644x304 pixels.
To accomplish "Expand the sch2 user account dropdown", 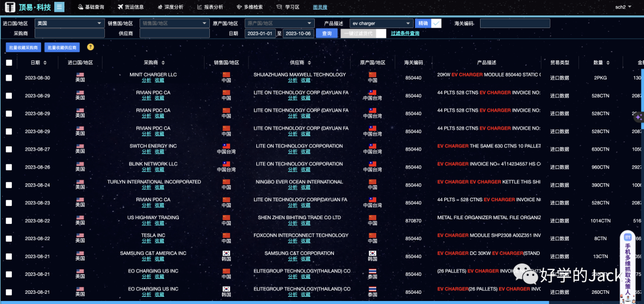I will tap(623, 7).
